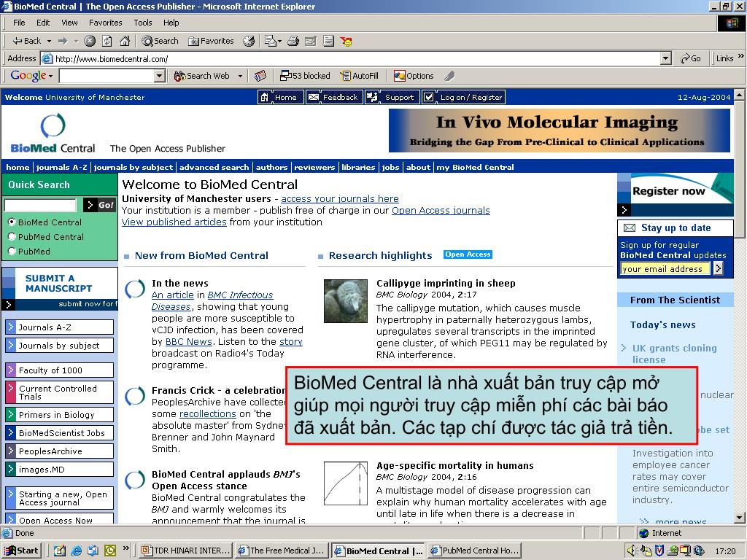Open the View menu
The width and height of the screenshot is (747, 560).
69,23
